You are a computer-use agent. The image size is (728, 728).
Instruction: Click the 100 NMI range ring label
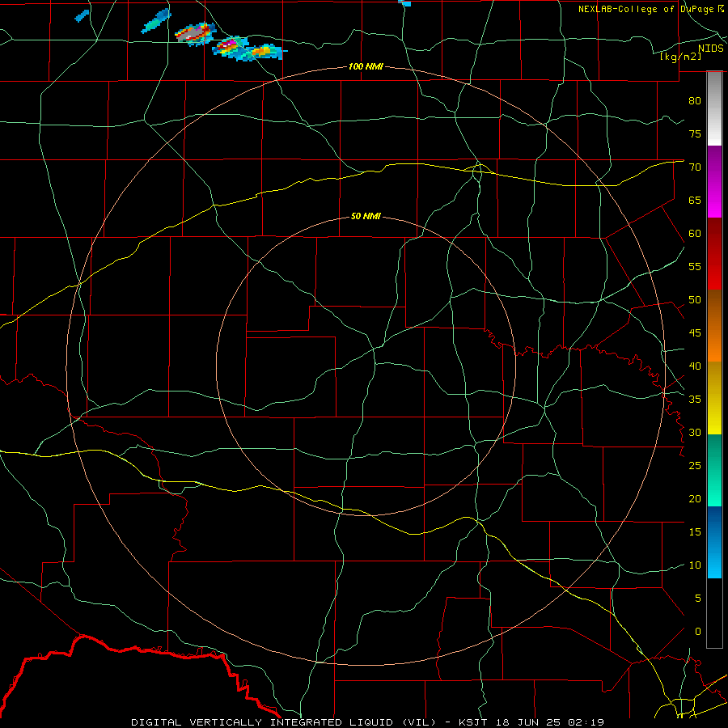366,67
